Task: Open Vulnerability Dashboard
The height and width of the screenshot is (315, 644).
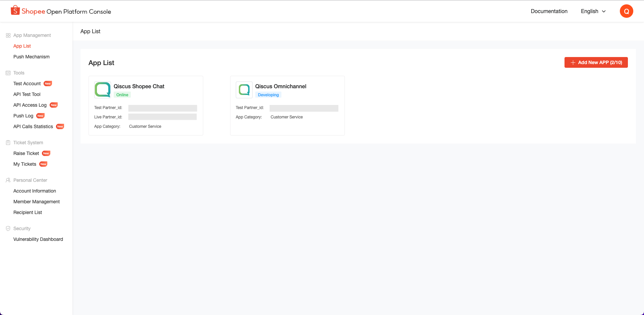Action: pyautogui.click(x=38, y=239)
